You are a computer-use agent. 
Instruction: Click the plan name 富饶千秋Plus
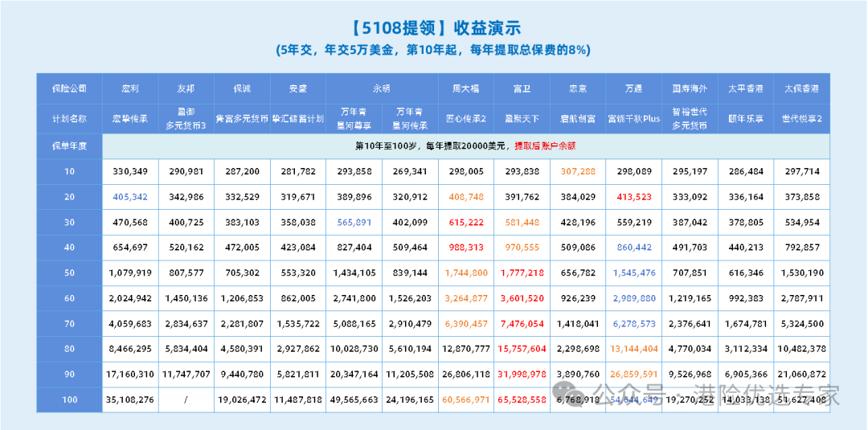pos(634,119)
